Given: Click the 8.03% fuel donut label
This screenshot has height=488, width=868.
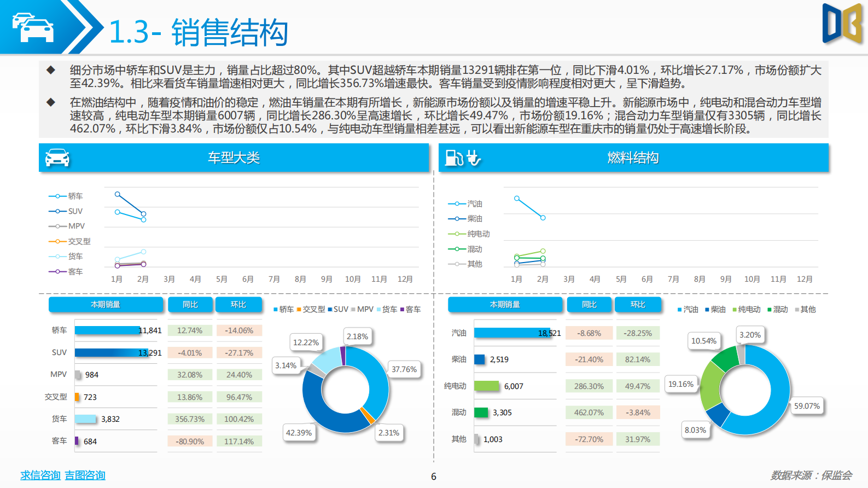Looking at the screenshot, I should tap(695, 430).
